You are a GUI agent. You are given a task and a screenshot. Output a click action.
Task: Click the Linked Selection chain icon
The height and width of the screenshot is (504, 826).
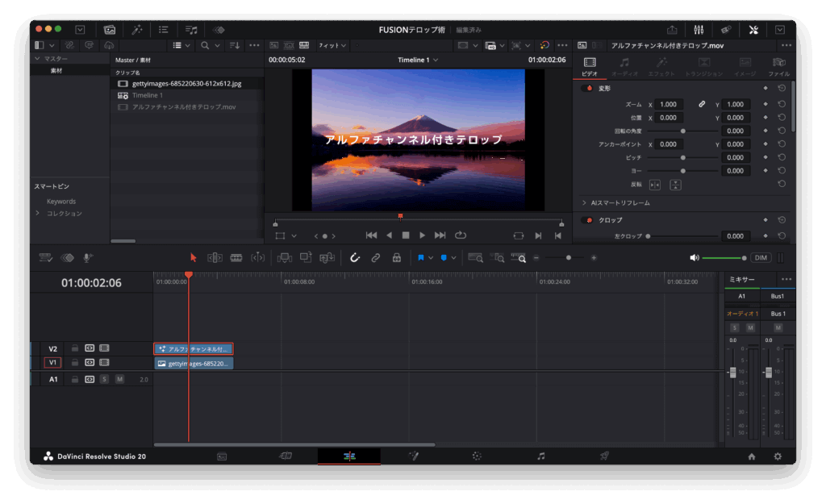[375, 258]
